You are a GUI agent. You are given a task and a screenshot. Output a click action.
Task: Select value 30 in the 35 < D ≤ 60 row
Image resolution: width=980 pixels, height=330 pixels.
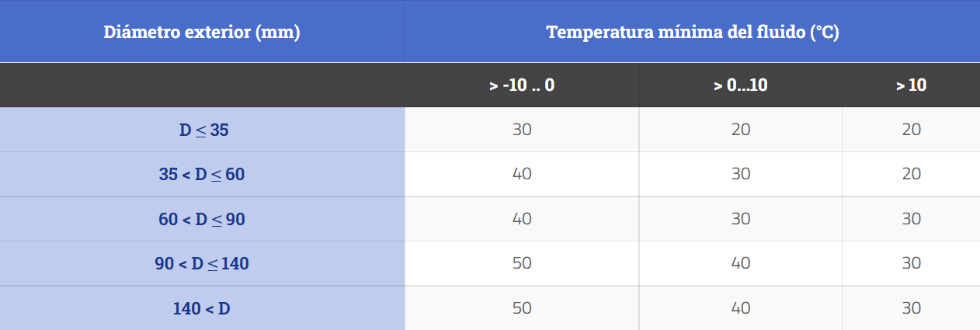[741, 175]
